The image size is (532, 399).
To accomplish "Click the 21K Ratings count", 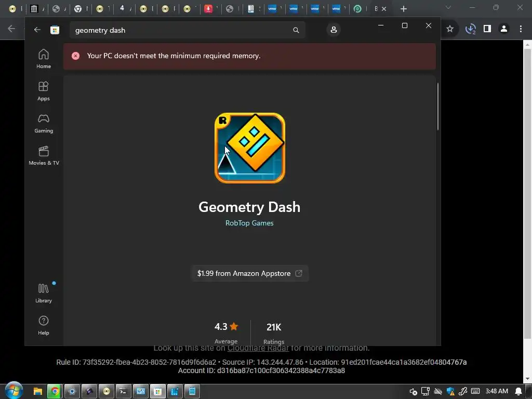I will [x=274, y=333].
